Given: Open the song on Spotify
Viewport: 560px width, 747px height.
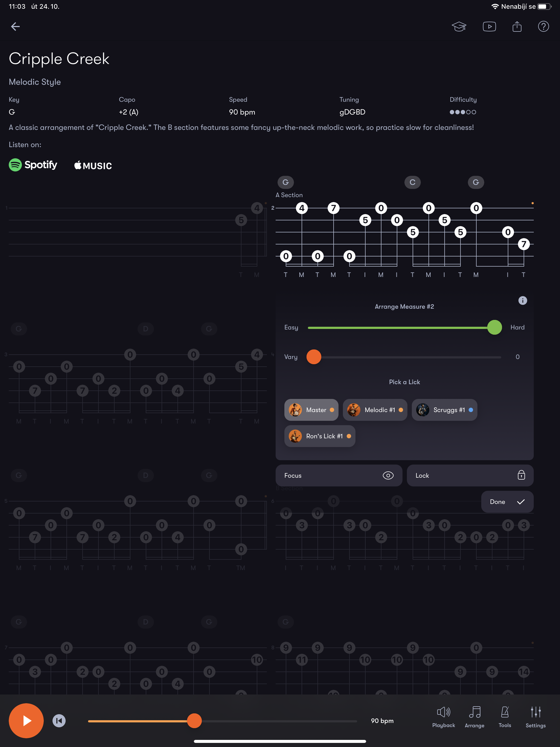Looking at the screenshot, I should tap(33, 165).
